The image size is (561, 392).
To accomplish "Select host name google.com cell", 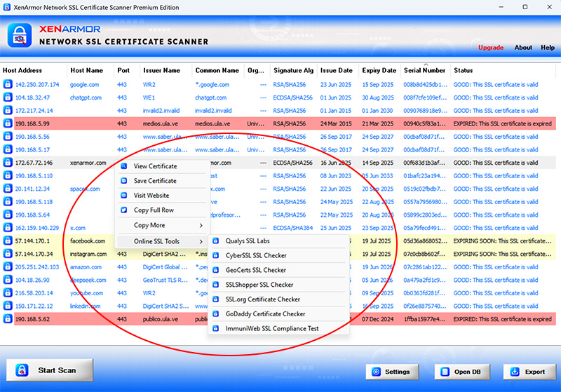I will (84, 85).
